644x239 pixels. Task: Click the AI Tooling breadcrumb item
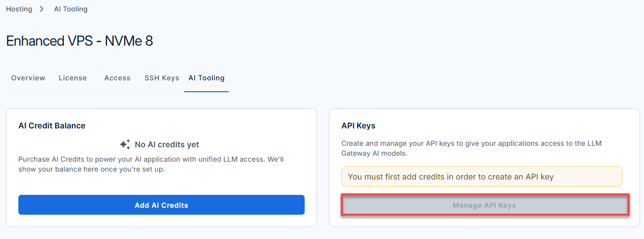pyautogui.click(x=71, y=9)
